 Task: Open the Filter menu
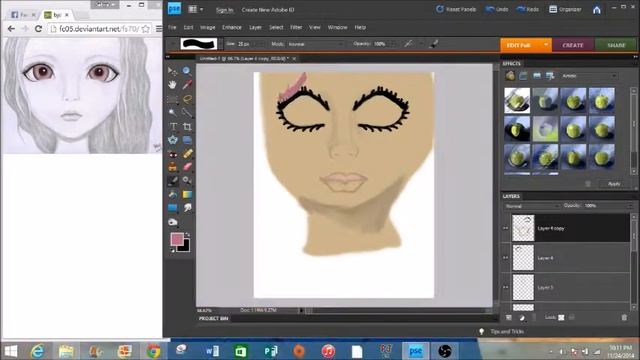[x=296, y=27]
